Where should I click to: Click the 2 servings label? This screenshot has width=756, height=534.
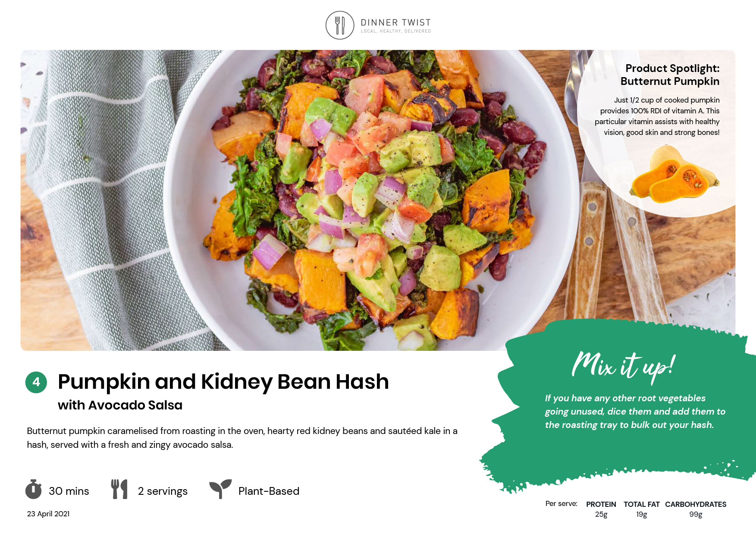point(163,491)
